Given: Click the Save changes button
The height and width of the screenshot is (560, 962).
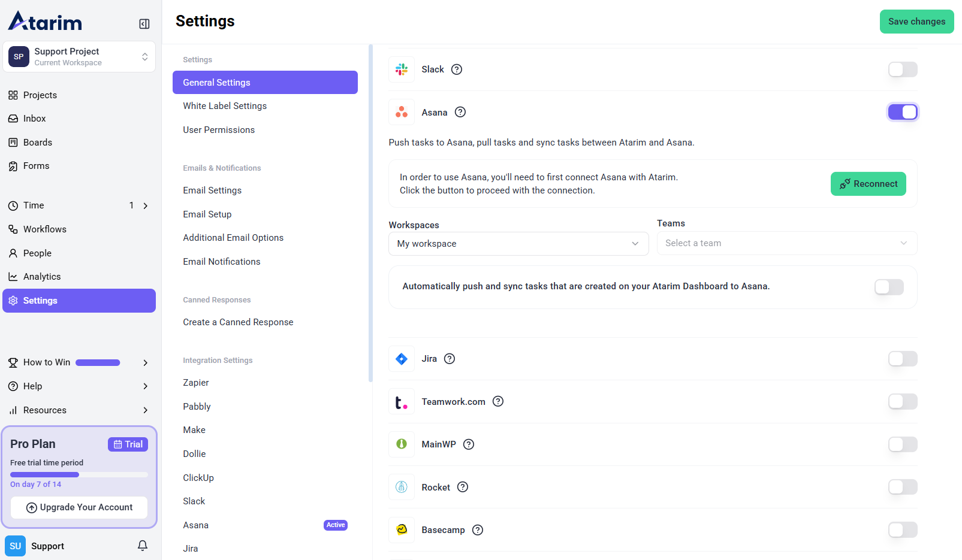Looking at the screenshot, I should [916, 22].
